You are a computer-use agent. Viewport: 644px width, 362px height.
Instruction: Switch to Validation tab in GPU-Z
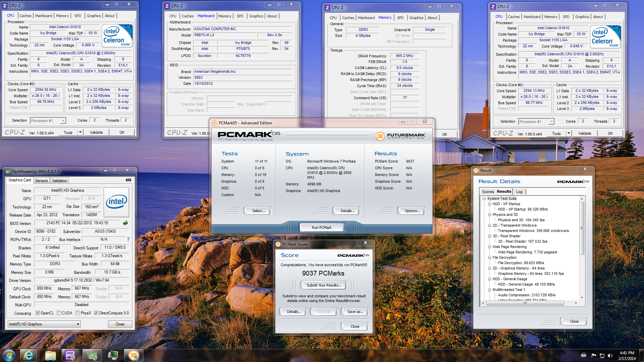[60, 181]
